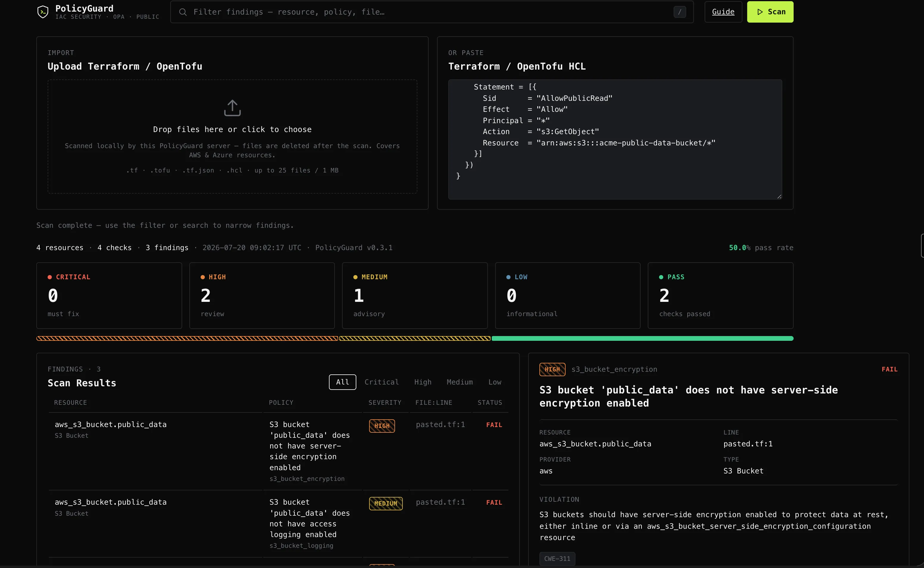Grab the HCL textarea resize handle

pyautogui.click(x=779, y=197)
